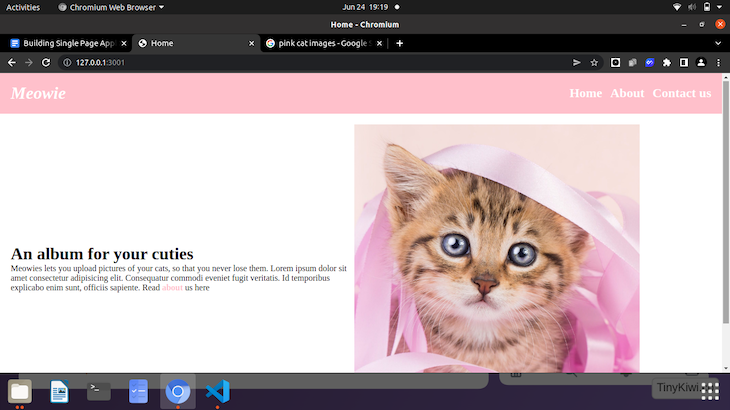Open the Extensions puzzle-piece menu
This screenshot has width=730, height=410.
pos(667,62)
